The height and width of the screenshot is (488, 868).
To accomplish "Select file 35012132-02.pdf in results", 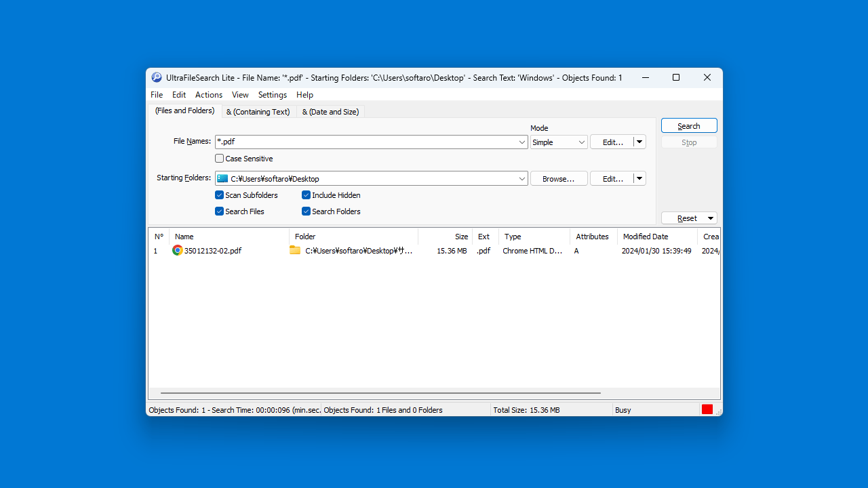I will pos(213,251).
